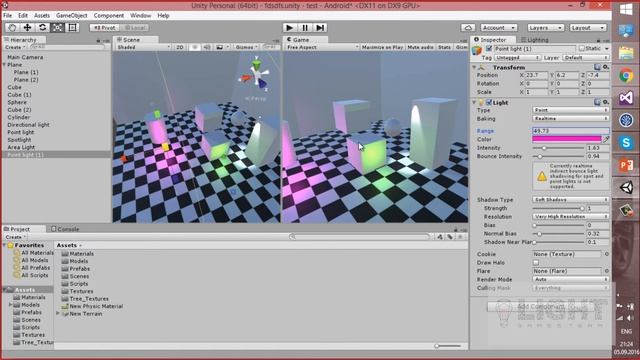
Task: Toggle the Local/Global handle rotation button
Action: point(134,27)
